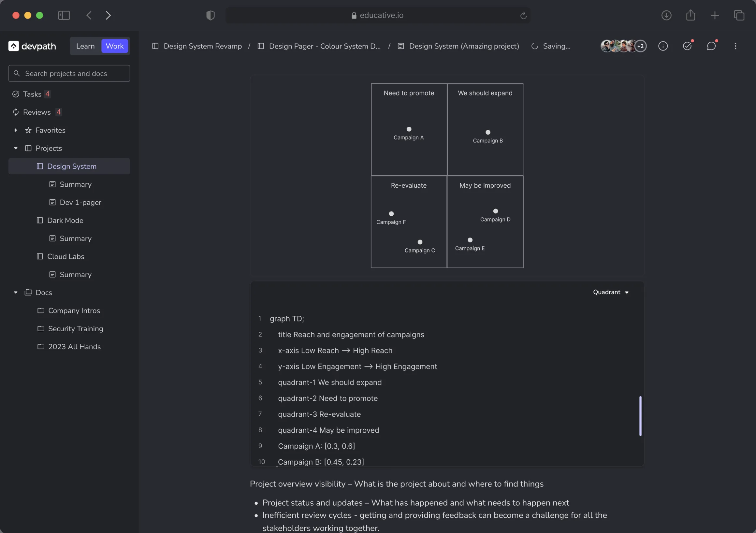Go back with the browser back arrow
The height and width of the screenshot is (533, 756).
89,15
